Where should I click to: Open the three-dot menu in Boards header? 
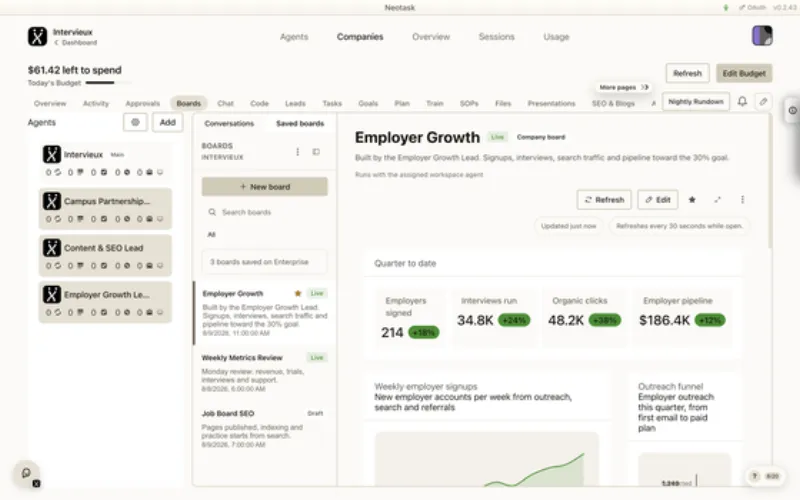click(297, 152)
